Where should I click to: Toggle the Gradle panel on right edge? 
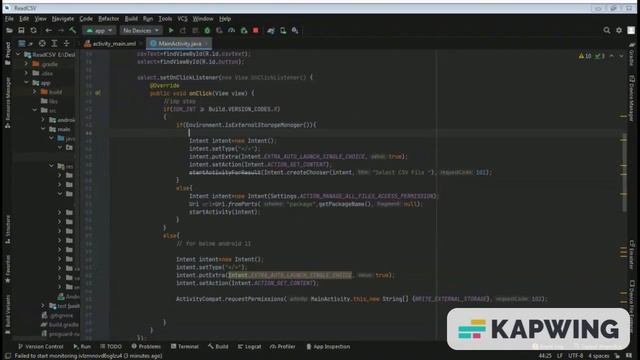pos(632,54)
